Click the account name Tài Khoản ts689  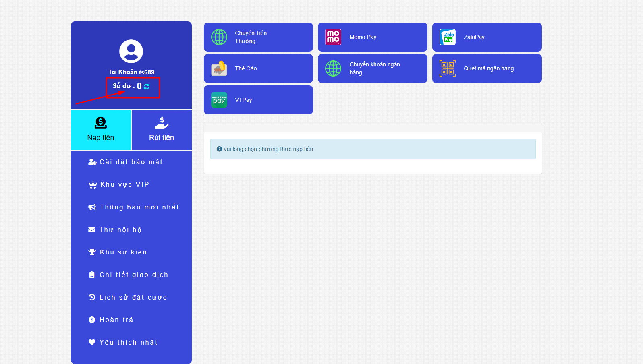[131, 72]
